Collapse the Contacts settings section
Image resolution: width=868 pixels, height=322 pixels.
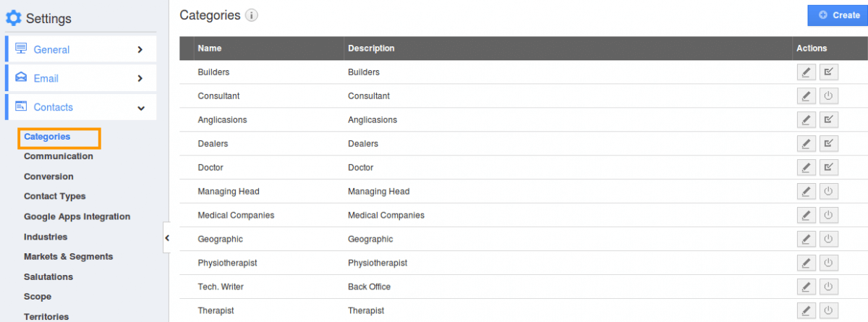(x=80, y=107)
